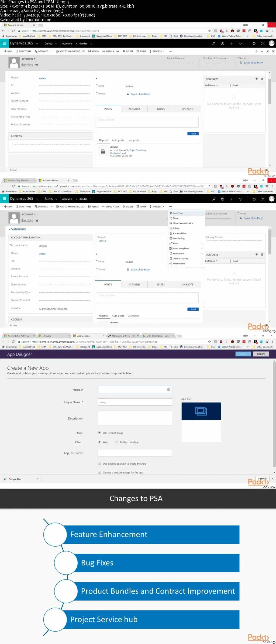Click the Done button in App Designer
This screenshot has width=276, height=644.
(243, 354)
